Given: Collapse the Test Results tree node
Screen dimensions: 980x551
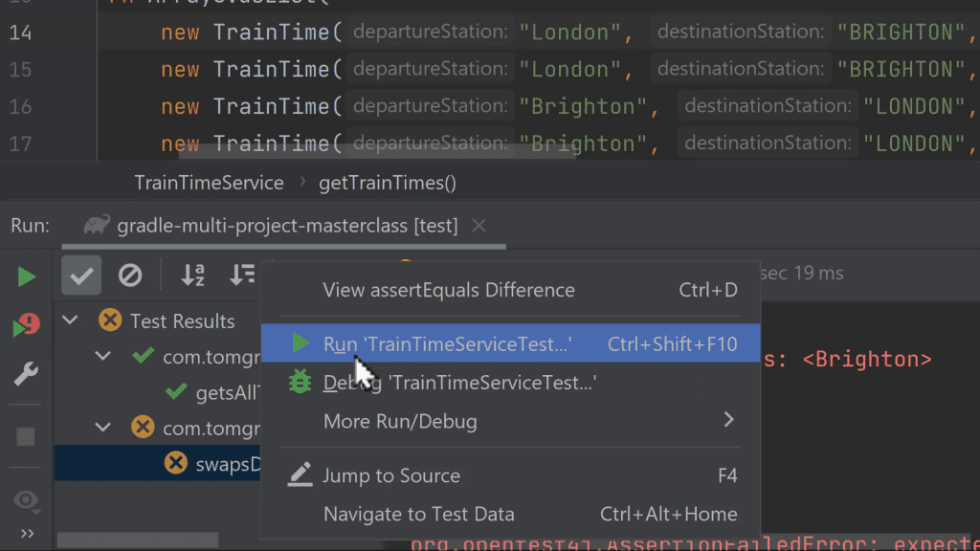Looking at the screenshot, I should (x=71, y=321).
